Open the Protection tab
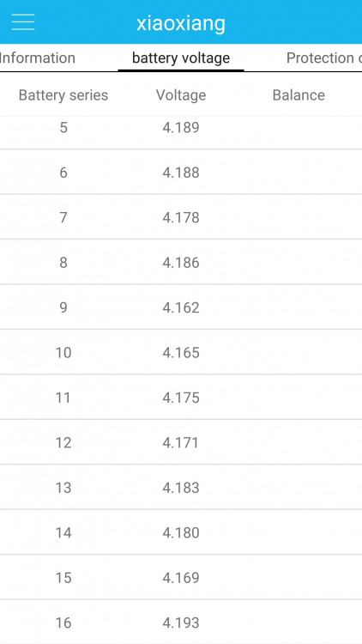The width and height of the screenshot is (362, 644). tap(324, 58)
